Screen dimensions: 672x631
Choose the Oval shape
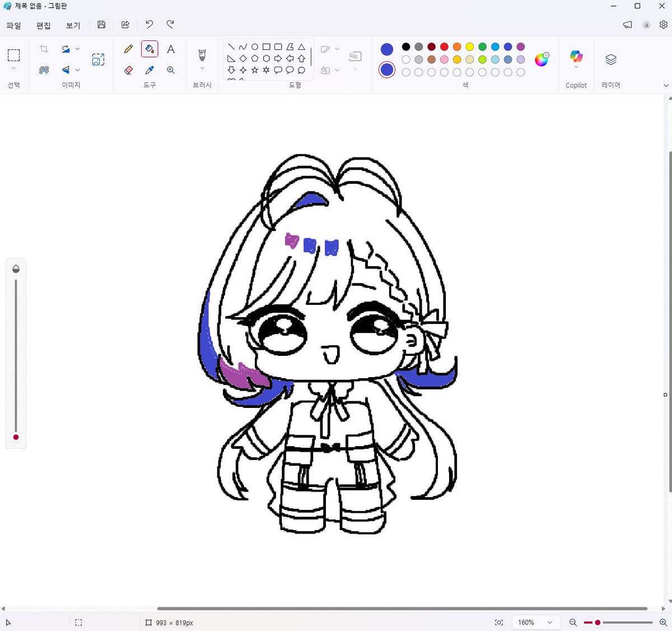point(255,47)
